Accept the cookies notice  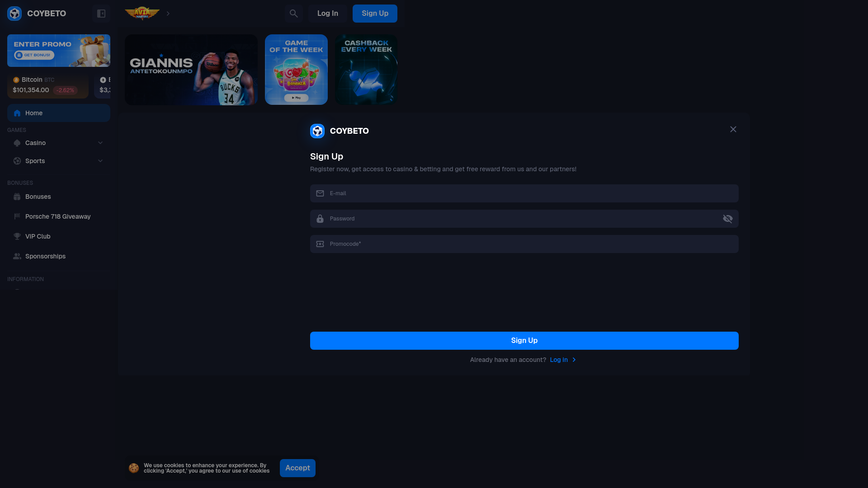(297, 468)
